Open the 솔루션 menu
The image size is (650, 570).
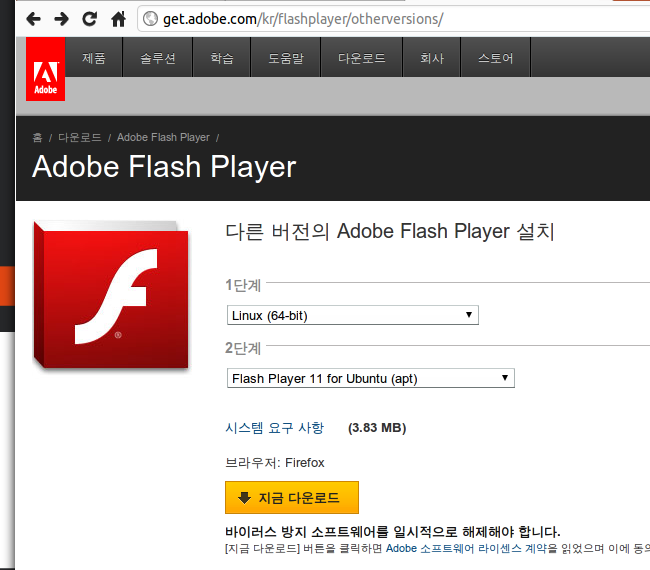coord(158,57)
